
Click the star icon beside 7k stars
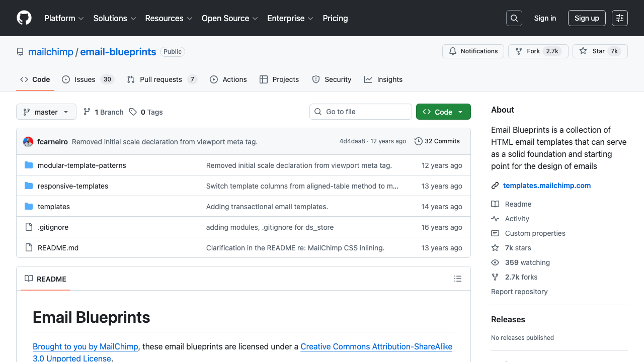pos(495,247)
